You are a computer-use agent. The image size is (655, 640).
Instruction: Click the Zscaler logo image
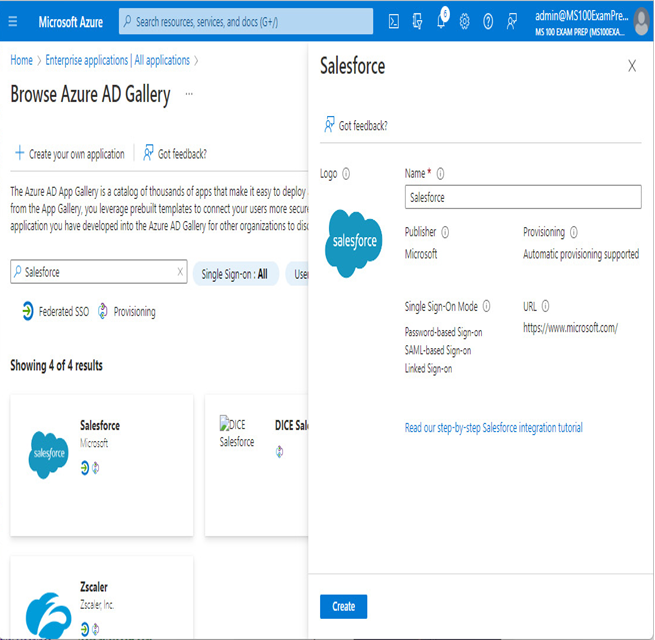coord(48,615)
